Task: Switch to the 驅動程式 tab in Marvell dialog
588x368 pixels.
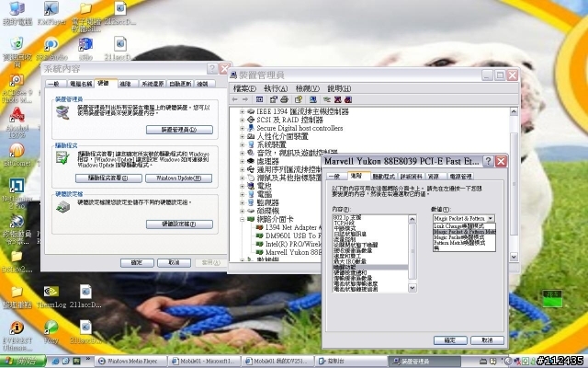Action: [384, 177]
